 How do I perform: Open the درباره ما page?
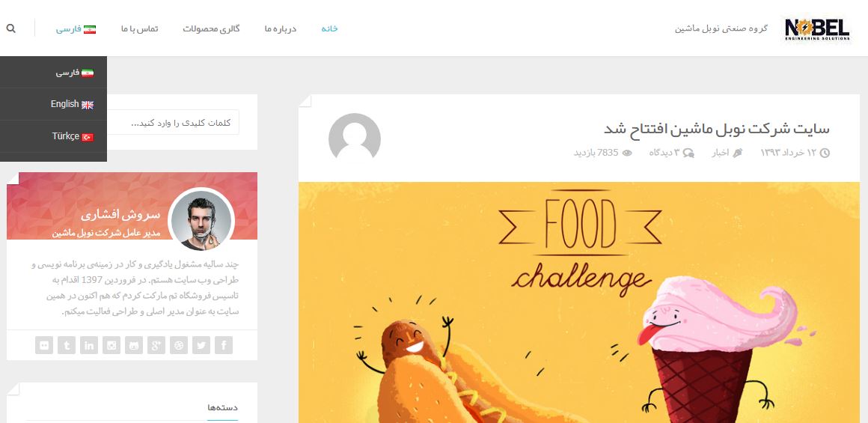click(x=280, y=28)
